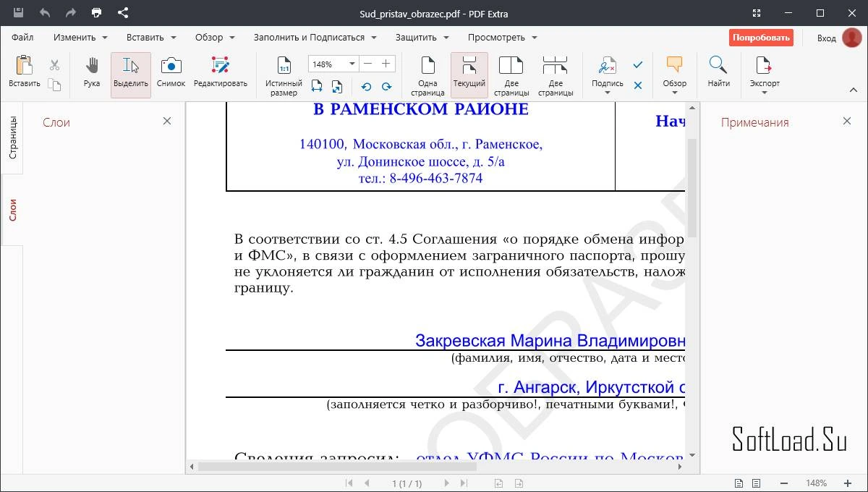868x492 pixels.
Task: Select the Слои side tab
Action: click(12, 210)
